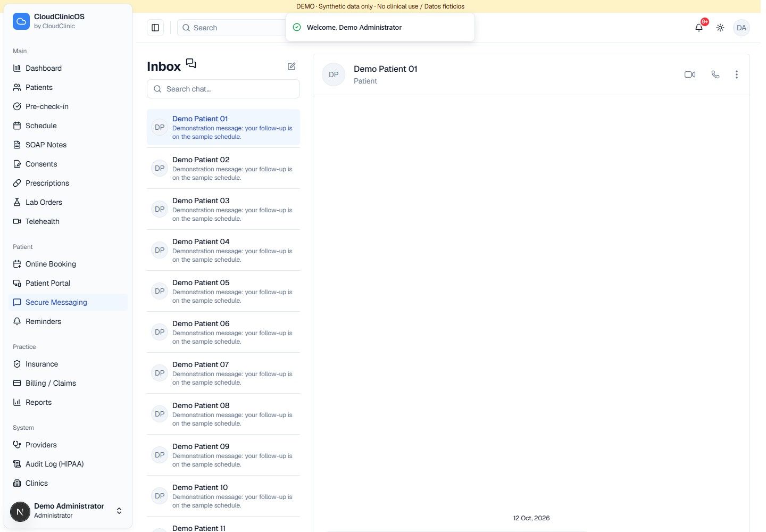Open the Demo Patient 05 conversation
Image resolution: width=766 pixels, height=532 pixels.
(223, 291)
